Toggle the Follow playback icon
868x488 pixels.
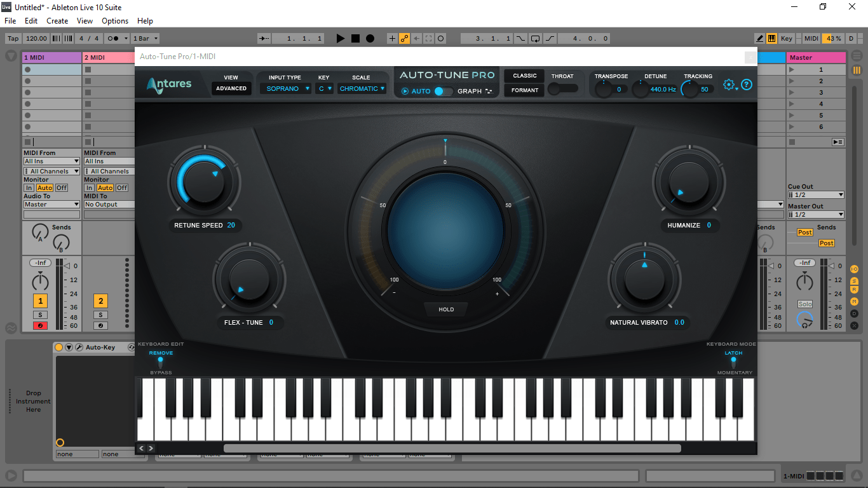click(x=264, y=39)
